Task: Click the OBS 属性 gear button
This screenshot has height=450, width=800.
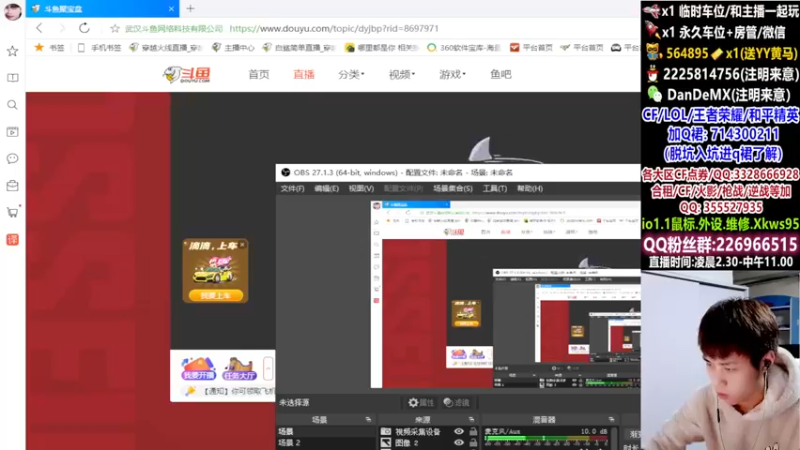Action: click(421, 403)
